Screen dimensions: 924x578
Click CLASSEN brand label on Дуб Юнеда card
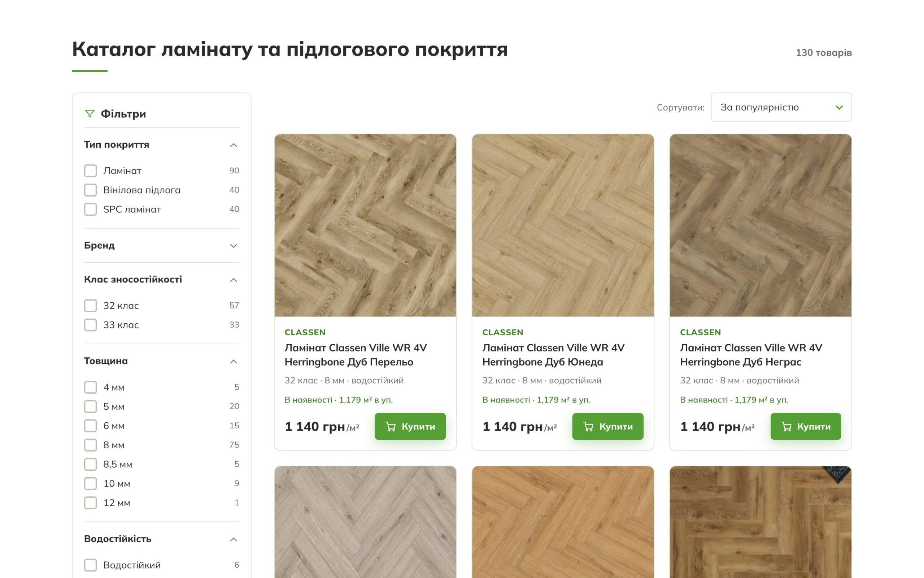503,332
